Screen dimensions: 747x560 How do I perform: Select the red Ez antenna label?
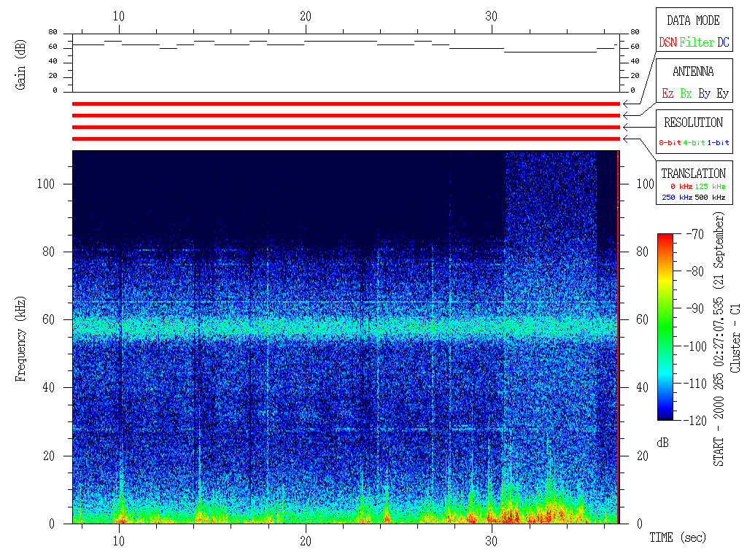pos(667,94)
